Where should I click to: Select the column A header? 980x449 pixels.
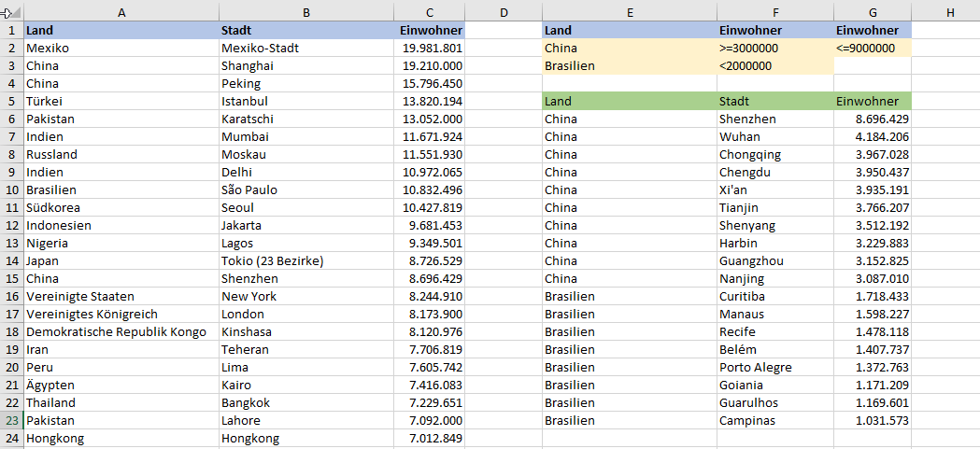coord(121,12)
